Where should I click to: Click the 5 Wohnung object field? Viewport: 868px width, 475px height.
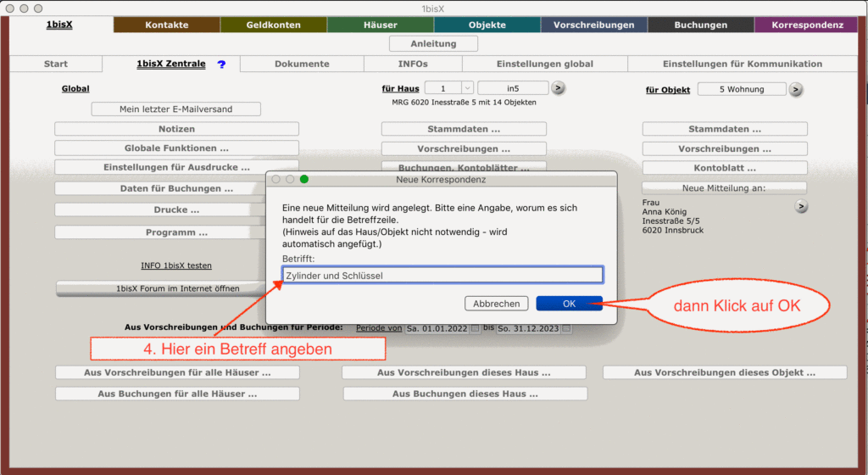[742, 89]
